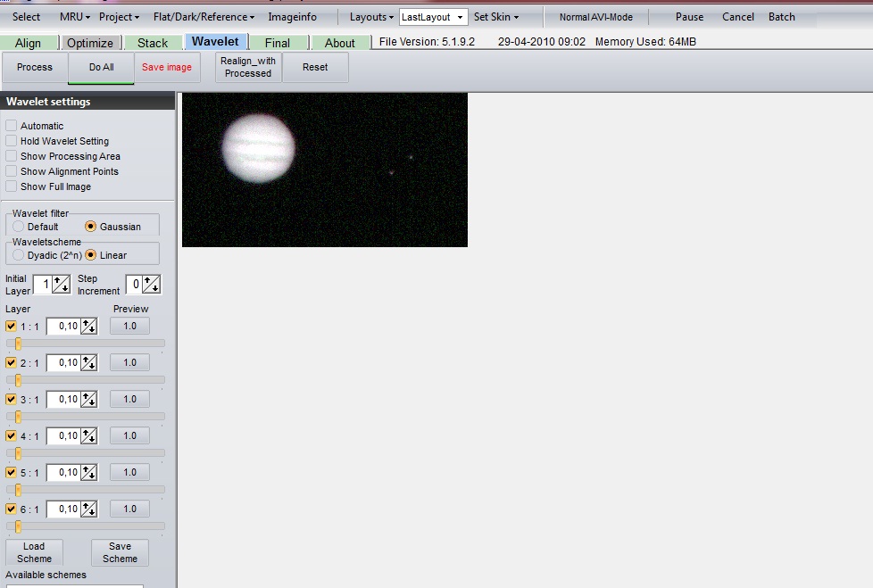Image resolution: width=873 pixels, height=588 pixels.
Task: Click the Process button
Action: pos(35,67)
